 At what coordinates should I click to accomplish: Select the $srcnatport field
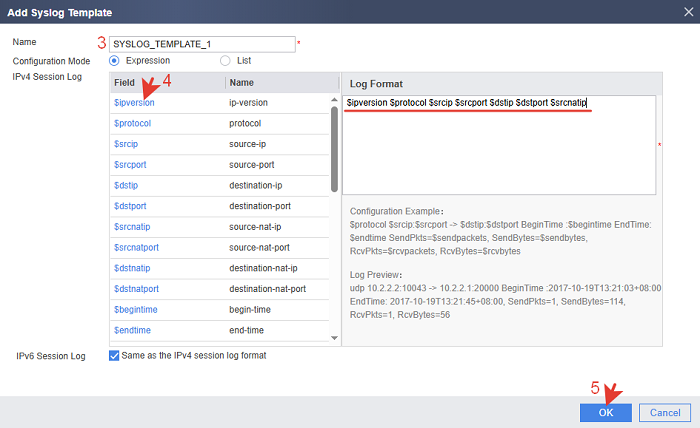[137, 246]
